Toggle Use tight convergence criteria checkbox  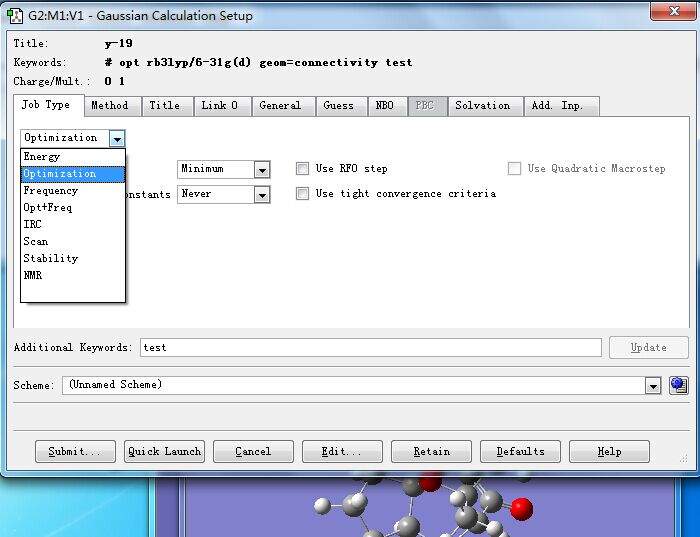302,193
